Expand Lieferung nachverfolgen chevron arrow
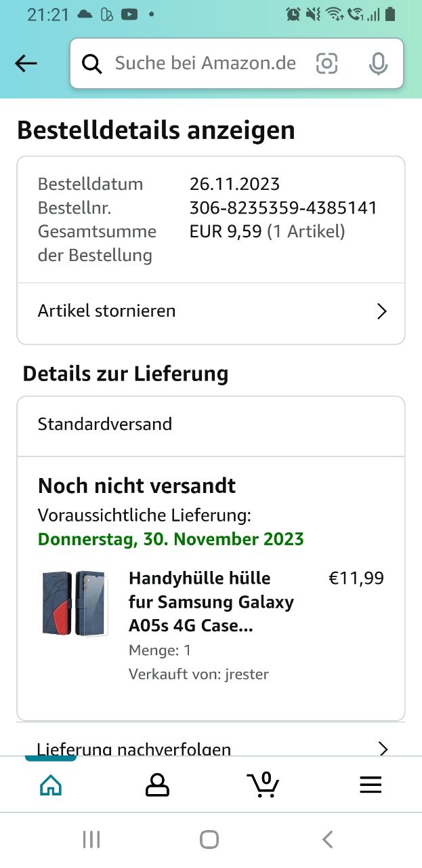 click(383, 749)
